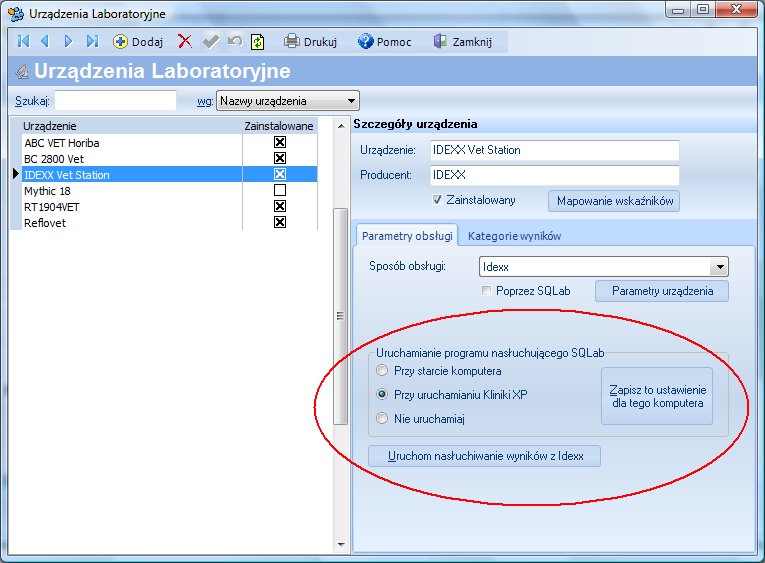This screenshot has width=765, height=563.
Task: Click Zamknij to close the form
Action: 463,42
